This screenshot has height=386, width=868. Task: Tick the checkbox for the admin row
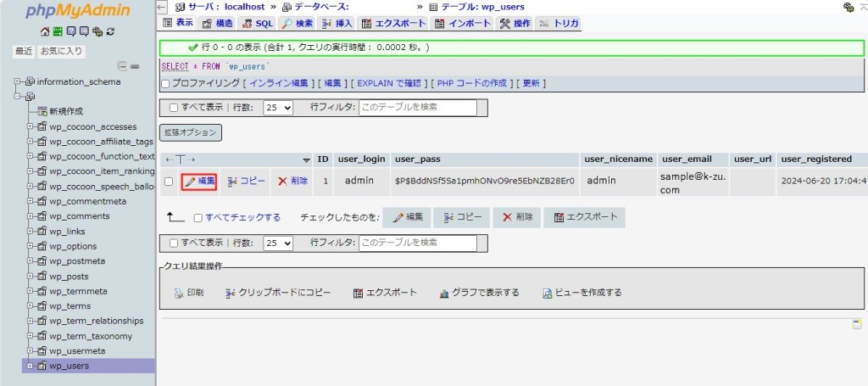(169, 182)
